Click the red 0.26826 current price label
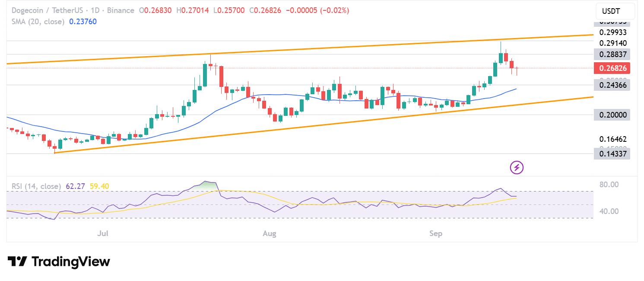Screen dimensions: 644x281 pos(612,68)
